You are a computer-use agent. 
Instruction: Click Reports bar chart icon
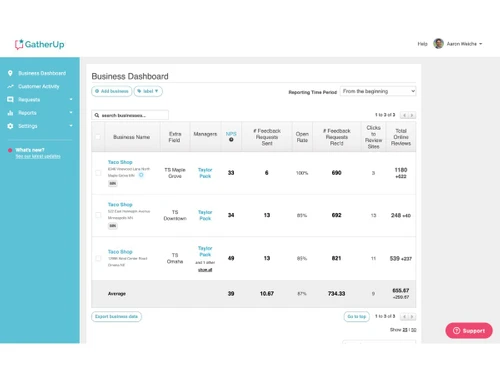tap(10, 113)
